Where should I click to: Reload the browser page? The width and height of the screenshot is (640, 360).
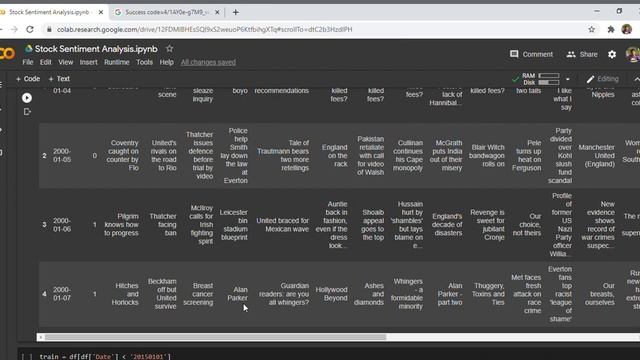click(x=30, y=29)
